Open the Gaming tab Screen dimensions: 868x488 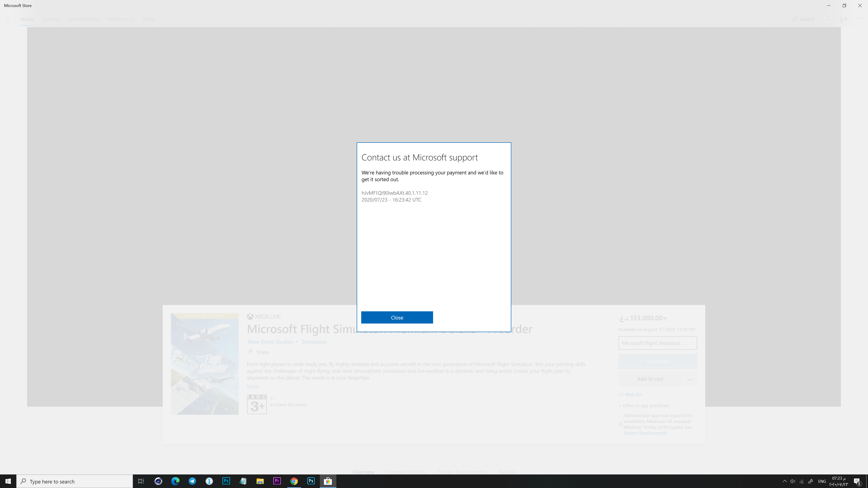coord(51,19)
